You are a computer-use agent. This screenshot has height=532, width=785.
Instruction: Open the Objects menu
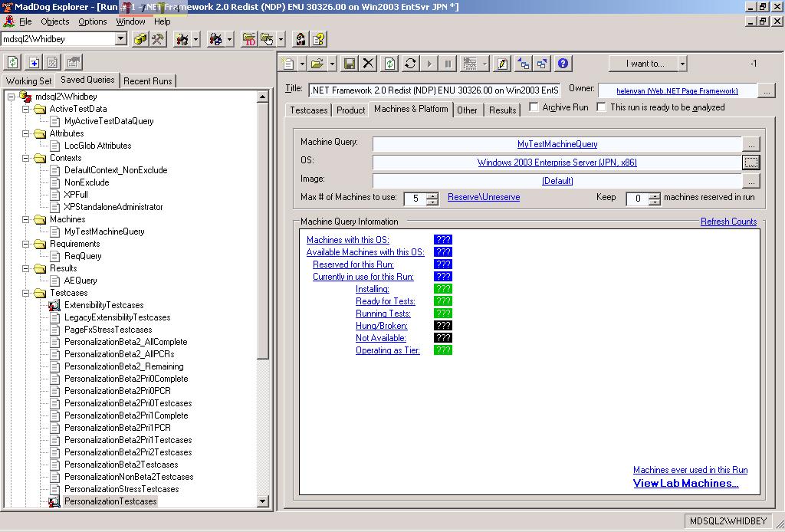tap(55, 21)
